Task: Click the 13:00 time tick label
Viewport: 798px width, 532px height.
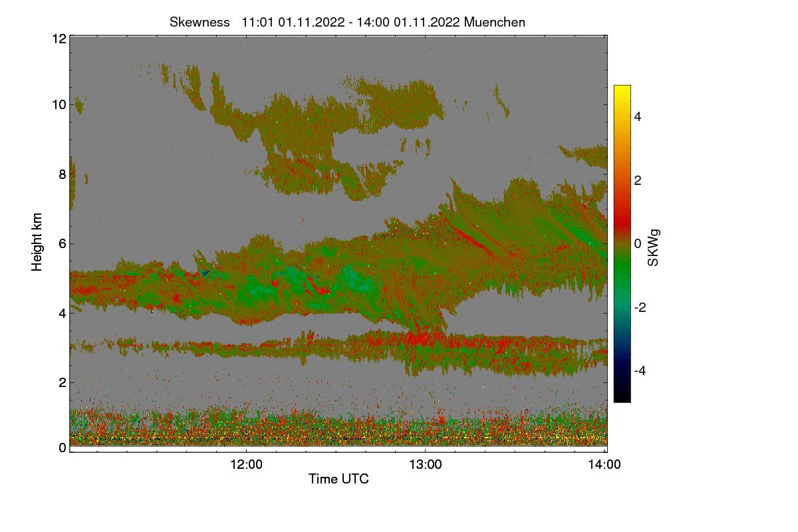Action: pos(426,465)
